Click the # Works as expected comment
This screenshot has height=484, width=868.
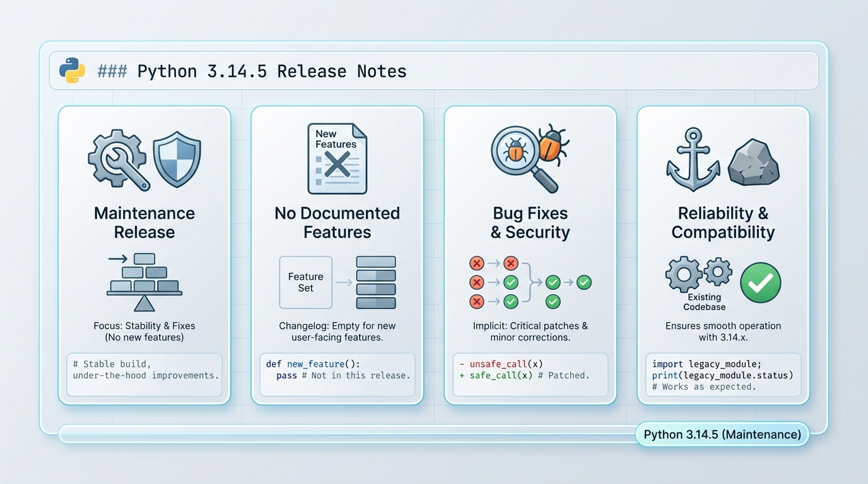pyautogui.click(x=703, y=387)
